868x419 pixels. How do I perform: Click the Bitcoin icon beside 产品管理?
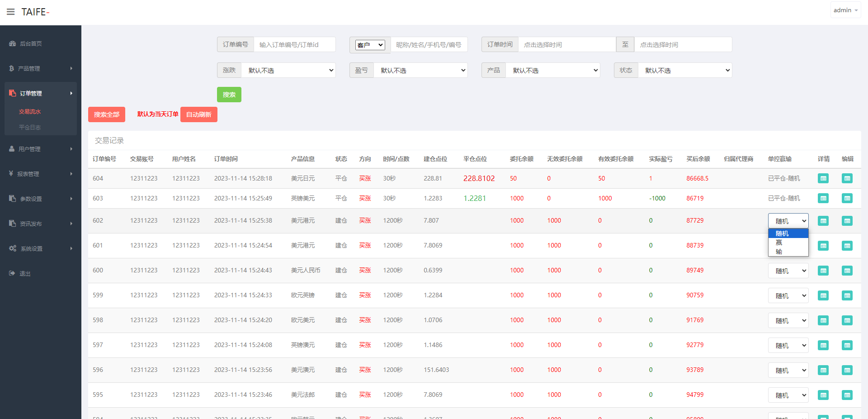click(x=11, y=68)
